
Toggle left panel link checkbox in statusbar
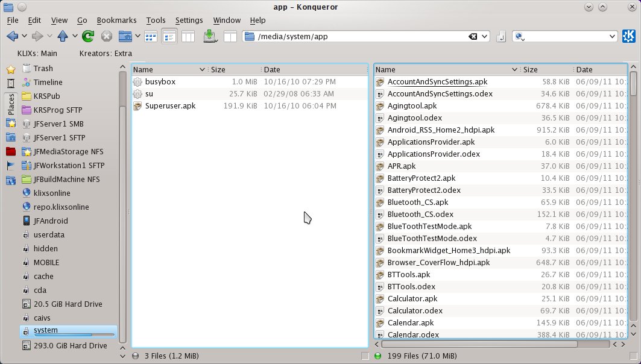(365, 356)
